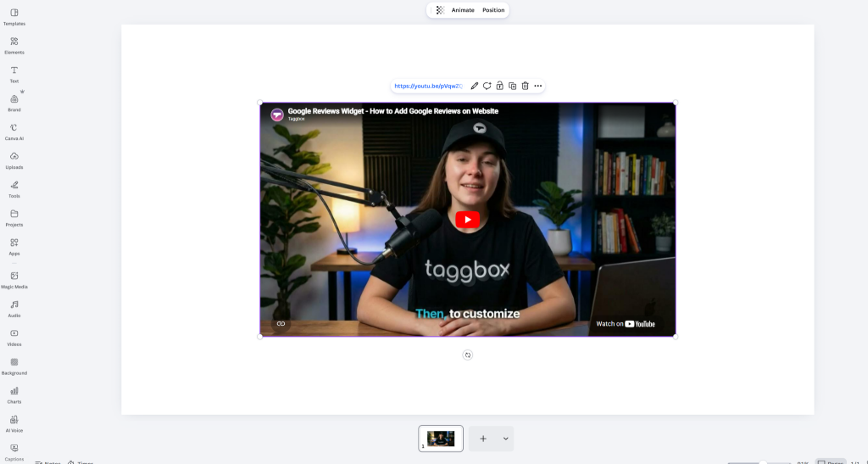The height and width of the screenshot is (464, 868).
Task: Open the Templates panel
Action: [x=14, y=17]
